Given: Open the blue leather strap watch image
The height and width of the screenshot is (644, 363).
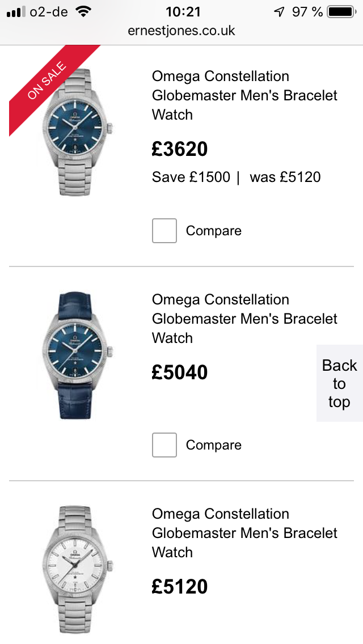Looking at the screenshot, I should pyautogui.click(x=75, y=355).
